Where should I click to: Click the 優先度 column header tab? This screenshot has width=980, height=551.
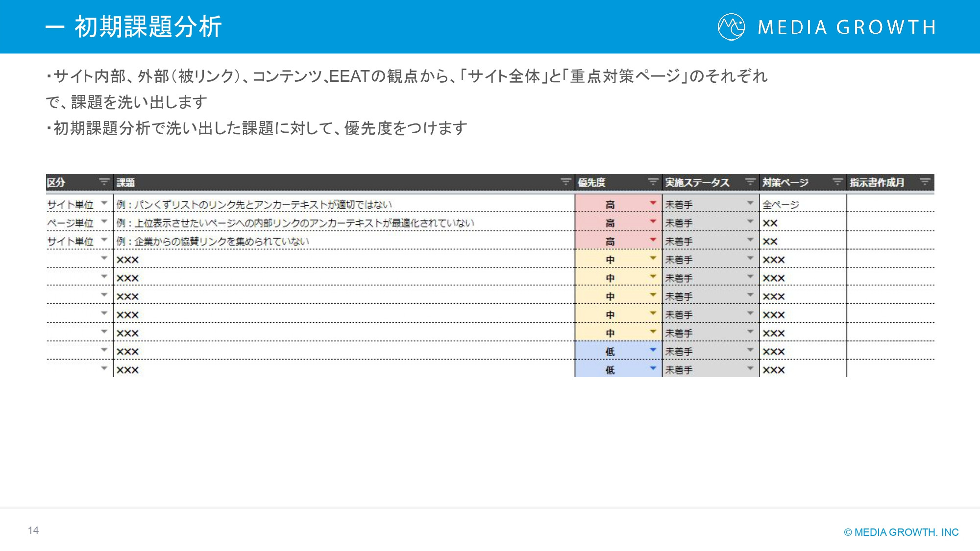click(593, 182)
